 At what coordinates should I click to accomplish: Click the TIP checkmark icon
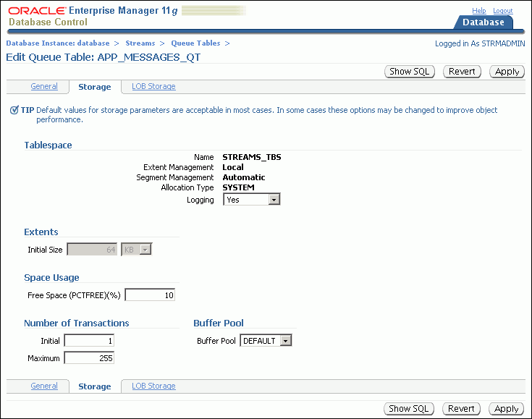(x=14, y=111)
